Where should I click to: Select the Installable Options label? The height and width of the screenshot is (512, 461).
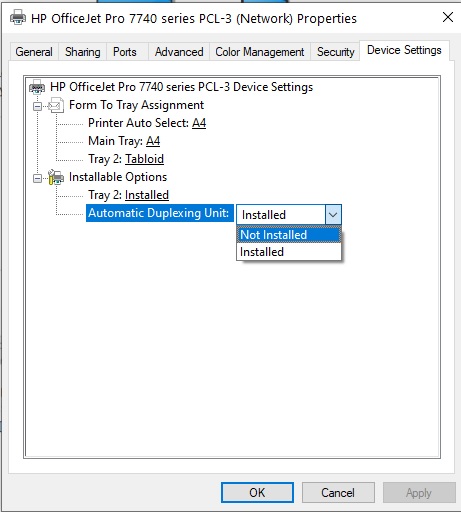[x=118, y=177]
